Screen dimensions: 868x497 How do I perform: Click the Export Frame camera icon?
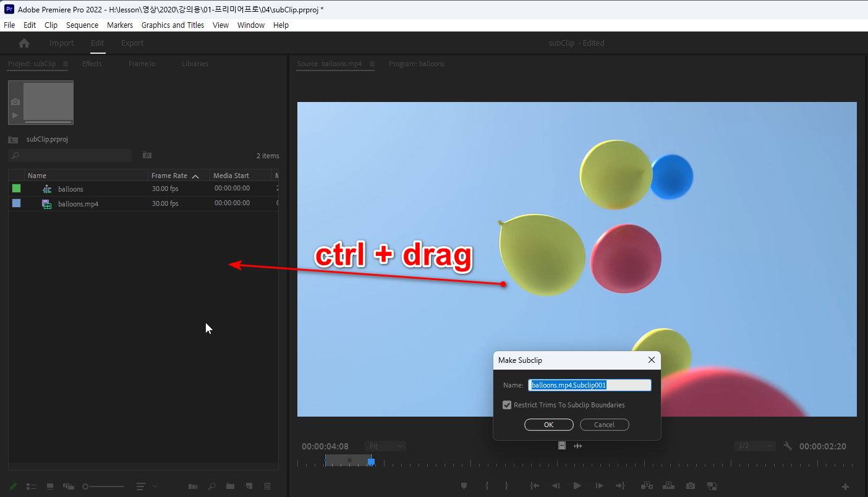[691, 486]
